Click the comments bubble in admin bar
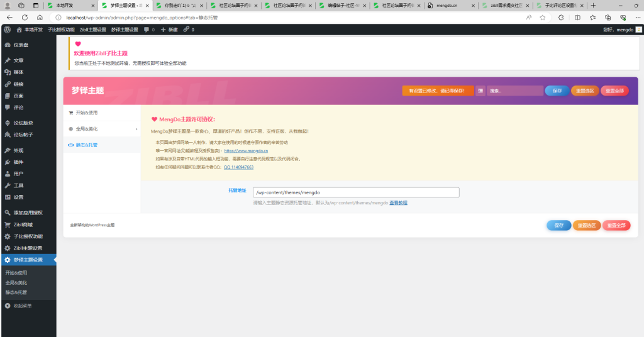This screenshot has width=644, height=337. [148, 30]
